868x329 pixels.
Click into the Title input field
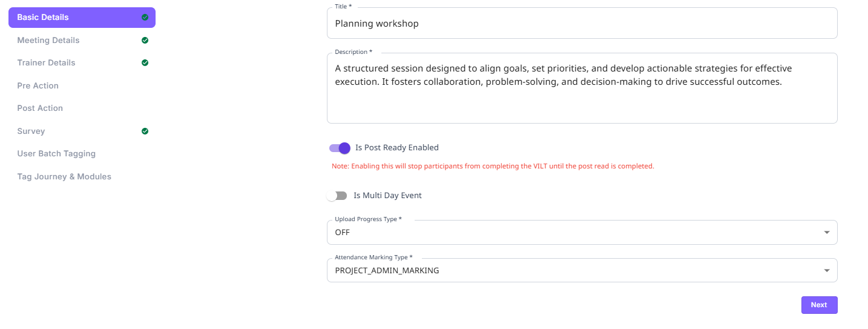(581, 24)
